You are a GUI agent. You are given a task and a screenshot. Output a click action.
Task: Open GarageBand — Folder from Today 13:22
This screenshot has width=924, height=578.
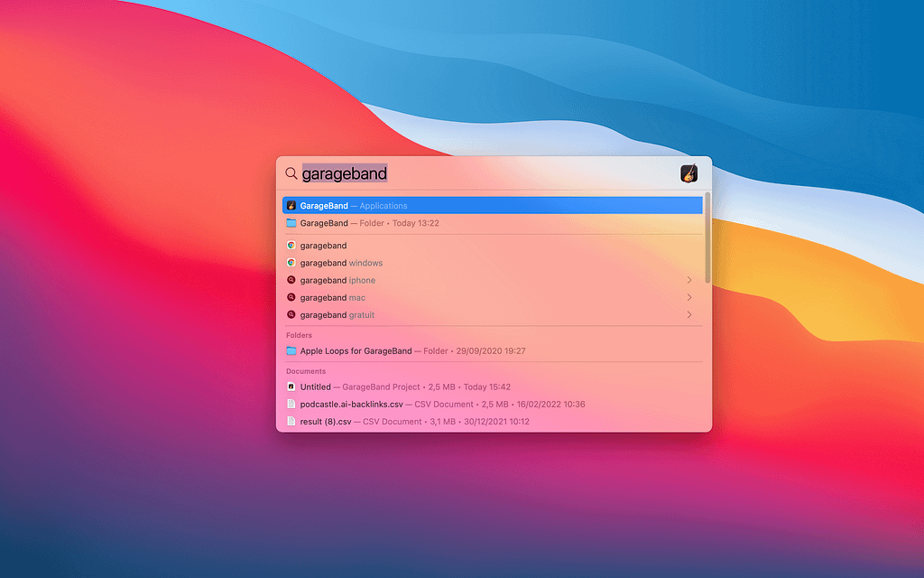493,223
